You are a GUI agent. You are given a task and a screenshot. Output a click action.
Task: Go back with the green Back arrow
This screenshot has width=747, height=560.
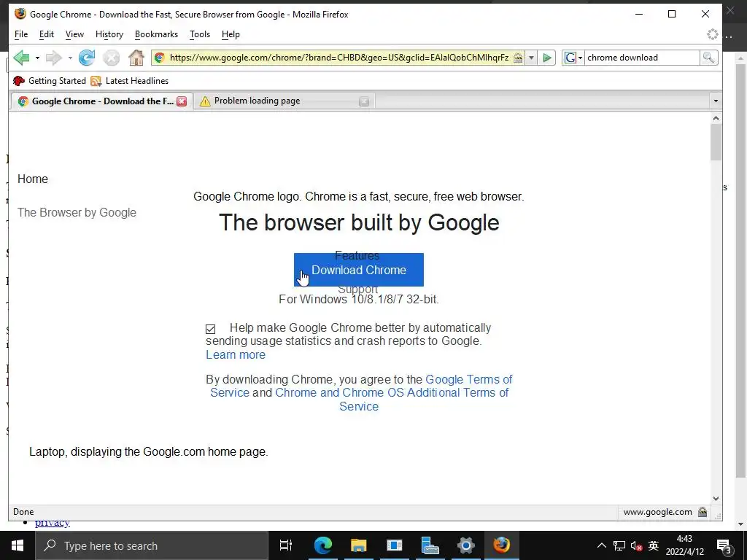[x=21, y=58]
